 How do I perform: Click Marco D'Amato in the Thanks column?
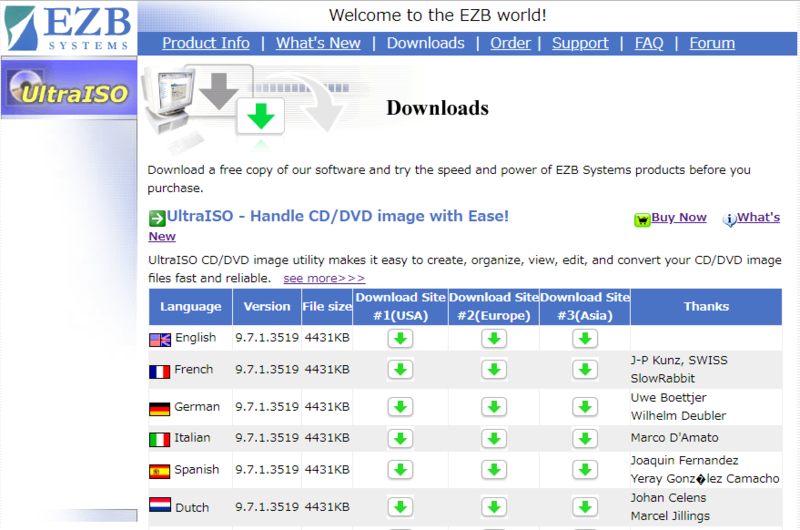674,438
